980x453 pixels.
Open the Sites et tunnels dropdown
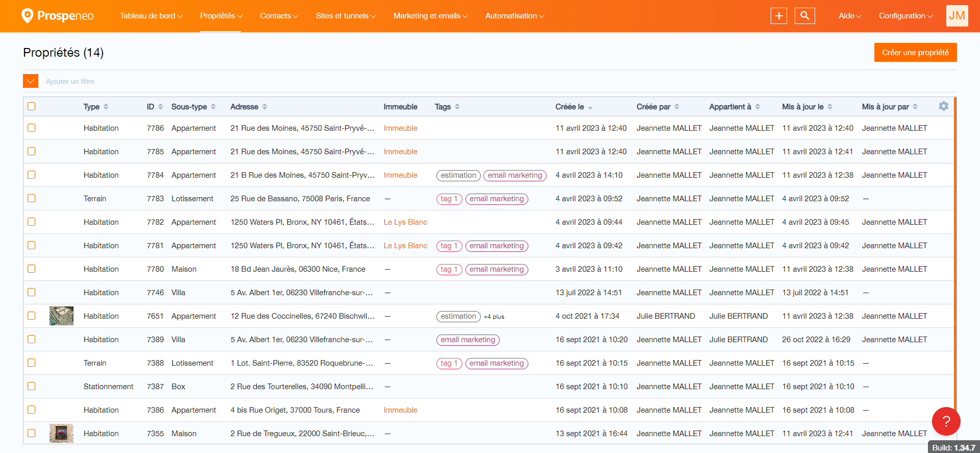coord(346,16)
